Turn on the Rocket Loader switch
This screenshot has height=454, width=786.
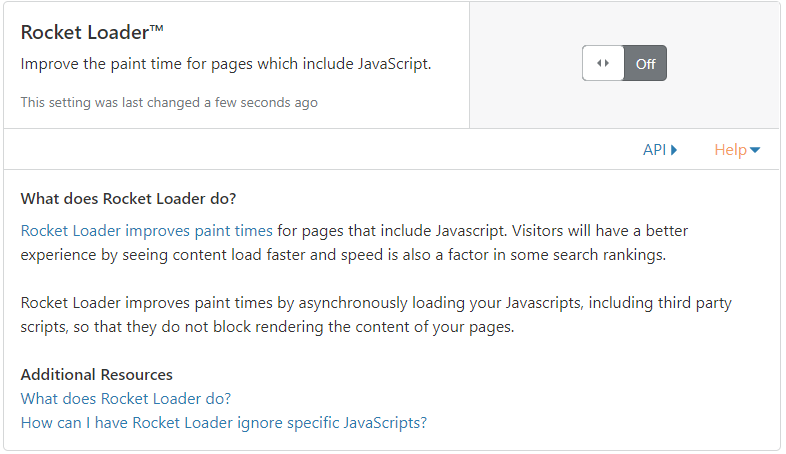click(624, 63)
